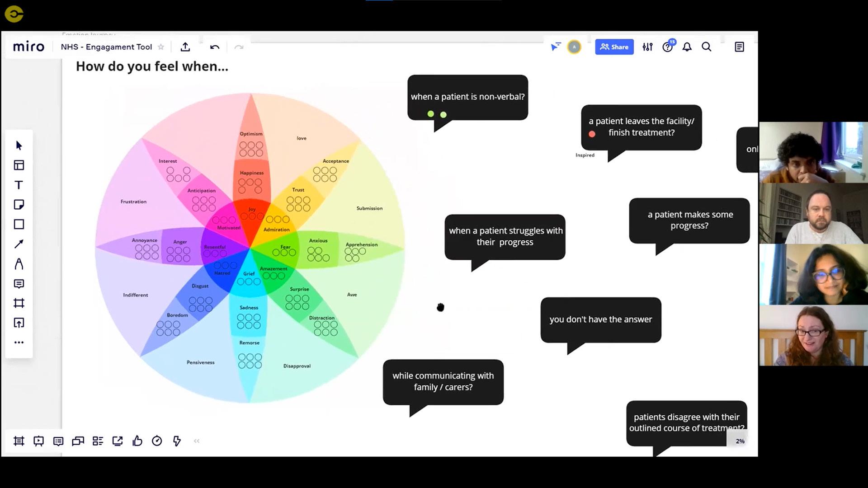The image size is (868, 488).
Task: Star the NHS - Engagament Tool board
Action: tap(161, 47)
